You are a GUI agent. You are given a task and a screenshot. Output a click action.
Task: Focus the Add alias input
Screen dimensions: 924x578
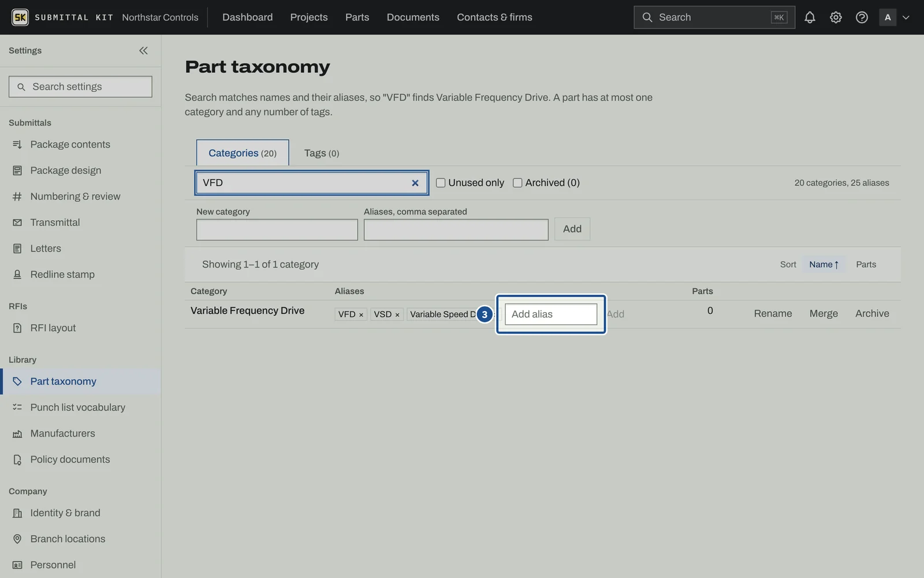coord(551,314)
